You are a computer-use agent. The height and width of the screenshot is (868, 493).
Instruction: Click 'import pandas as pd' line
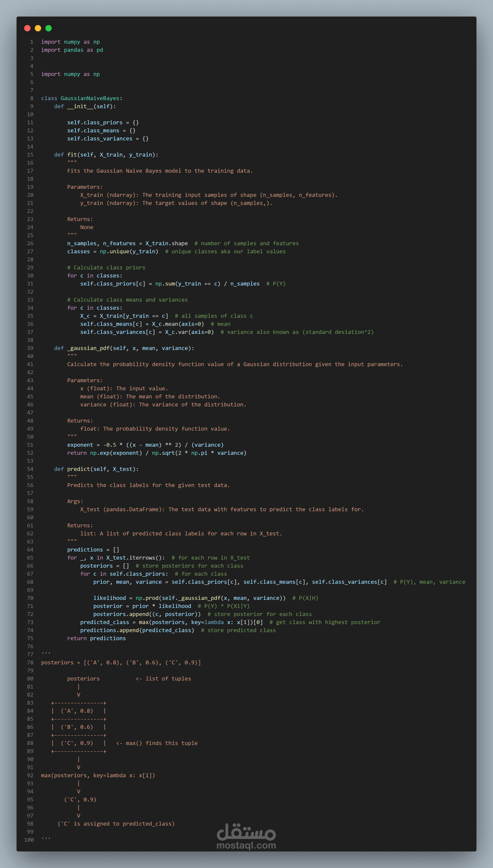tap(72, 50)
